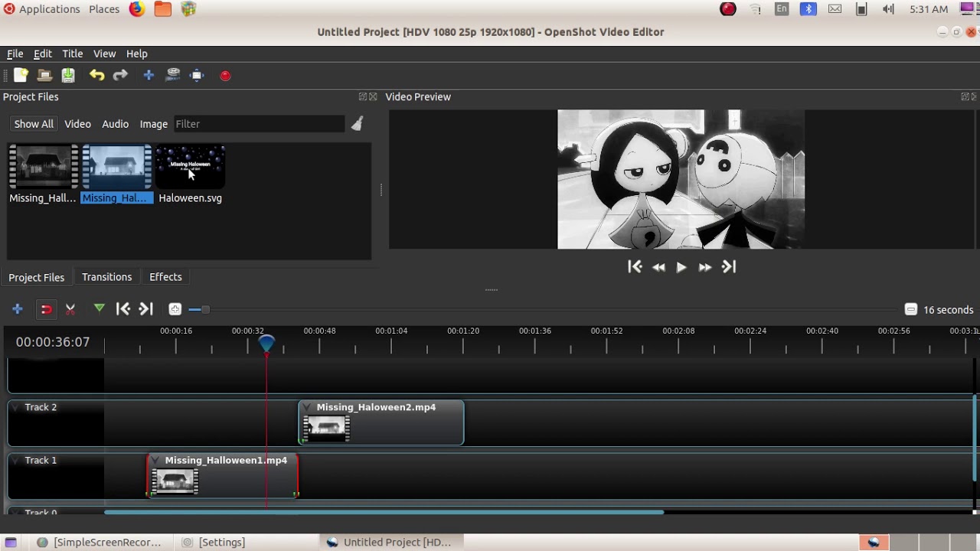
Task: Select Missing_Haloween2.mp4 clip on Track 2
Action: coord(381,422)
